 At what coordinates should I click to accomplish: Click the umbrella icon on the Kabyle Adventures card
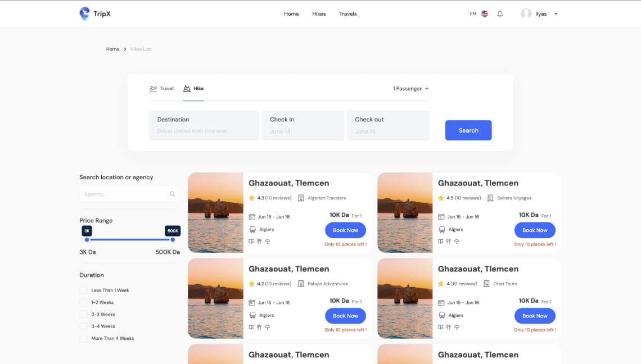(267, 327)
